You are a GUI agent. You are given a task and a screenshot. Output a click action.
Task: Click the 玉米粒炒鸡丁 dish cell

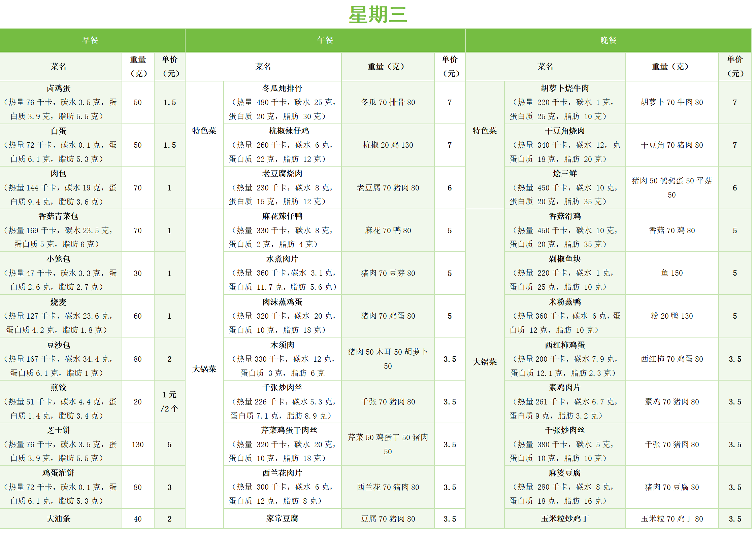565,519
